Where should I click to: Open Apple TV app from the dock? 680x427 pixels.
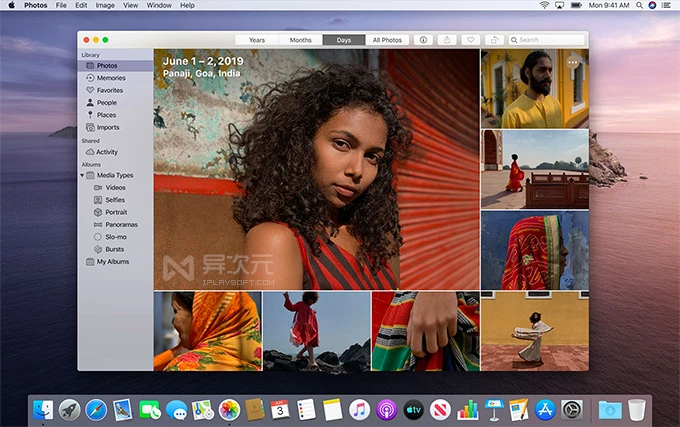coord(413,410)
